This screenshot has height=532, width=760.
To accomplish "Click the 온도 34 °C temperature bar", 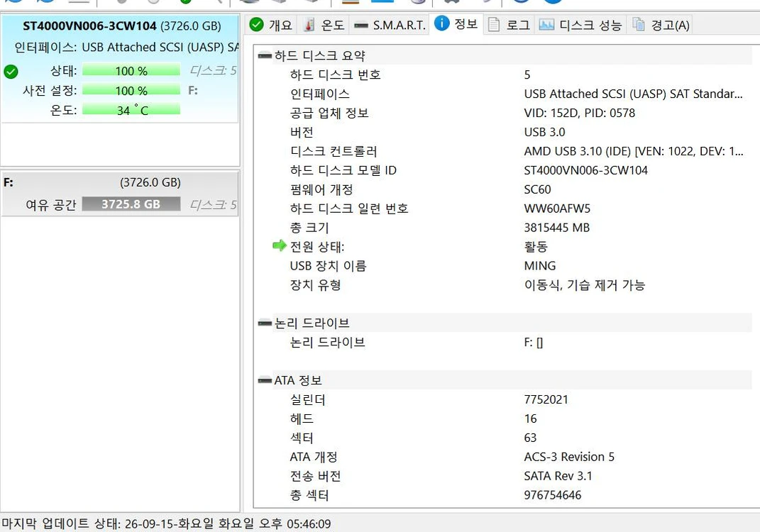I will tap(131, 110).
